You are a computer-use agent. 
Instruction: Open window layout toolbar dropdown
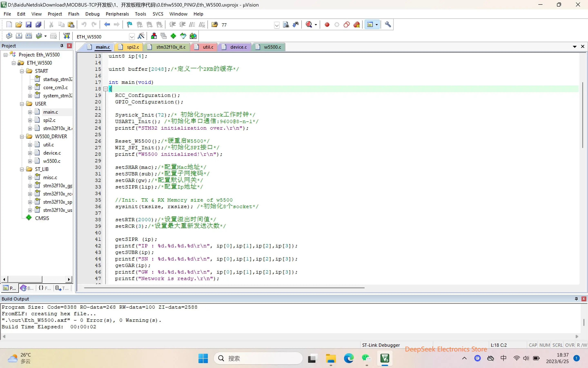[x=377, y=25]
